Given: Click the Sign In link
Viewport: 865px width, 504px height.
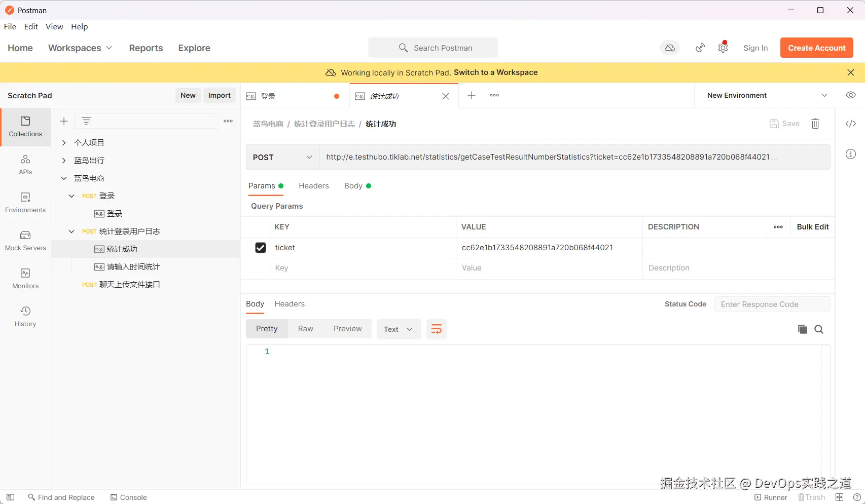Looking at the screenshot, I should pos(755,48).
